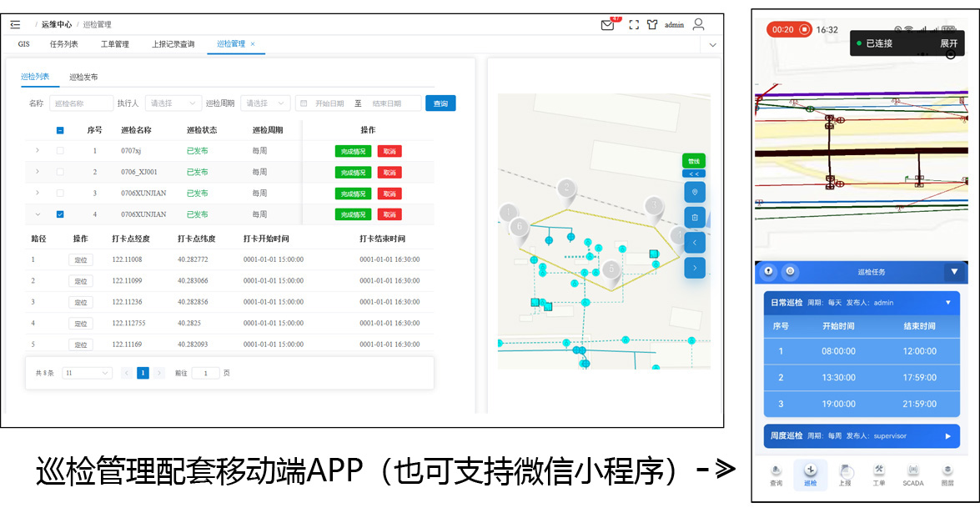980x513 pixels.
Task: Expand the 周度巡检 task card
Action: pyautogui.click(x=948, y=436)
